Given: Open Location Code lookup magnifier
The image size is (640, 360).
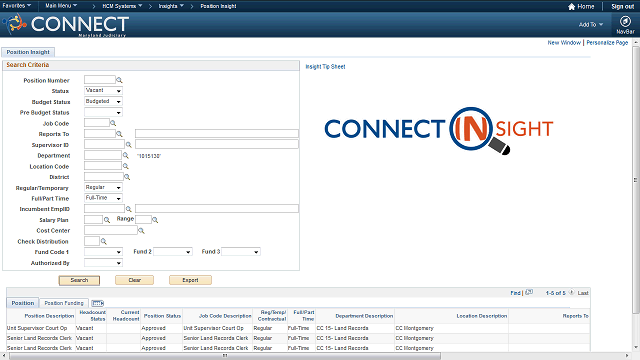Looking at the screenshot, I should (126, 166).
